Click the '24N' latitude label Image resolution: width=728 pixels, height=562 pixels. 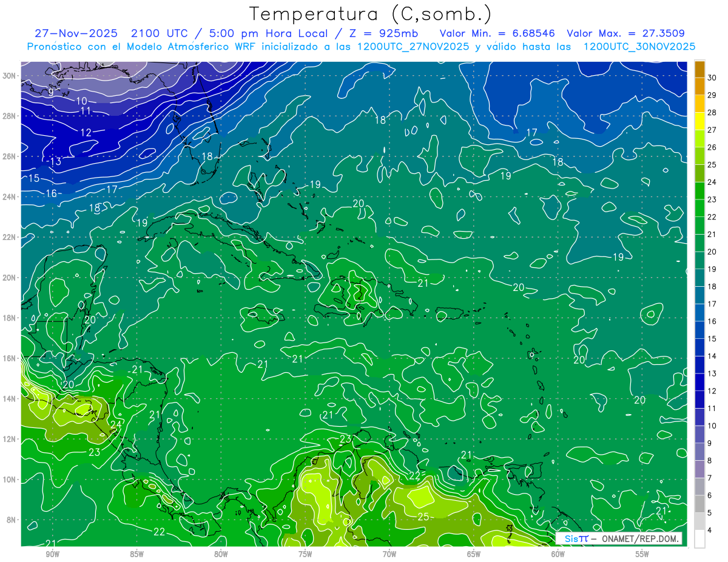pos(9,197)
